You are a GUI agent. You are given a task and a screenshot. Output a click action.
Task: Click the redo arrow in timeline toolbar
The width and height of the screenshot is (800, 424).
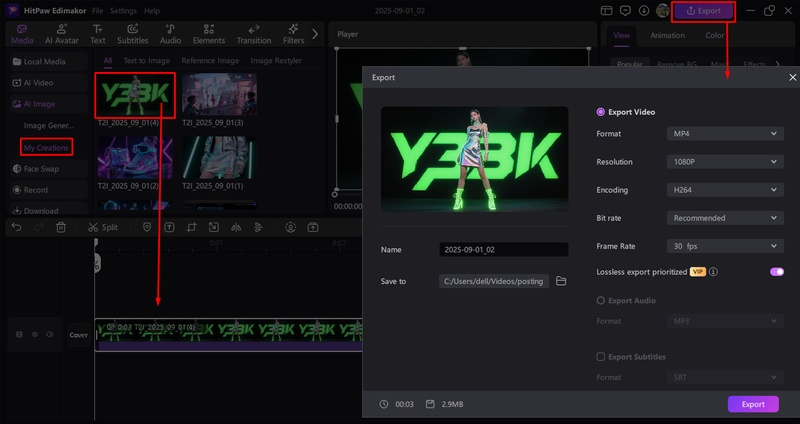(x=39, y=228)
